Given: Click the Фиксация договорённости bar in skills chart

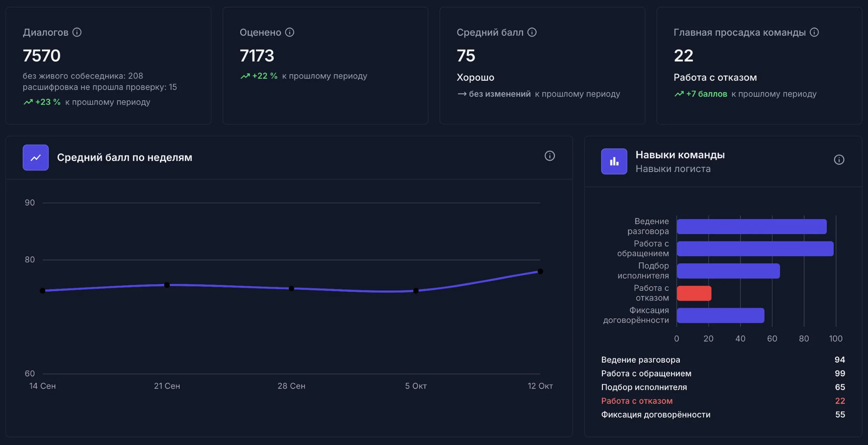Looking at the screenshot, I should 720,316.
